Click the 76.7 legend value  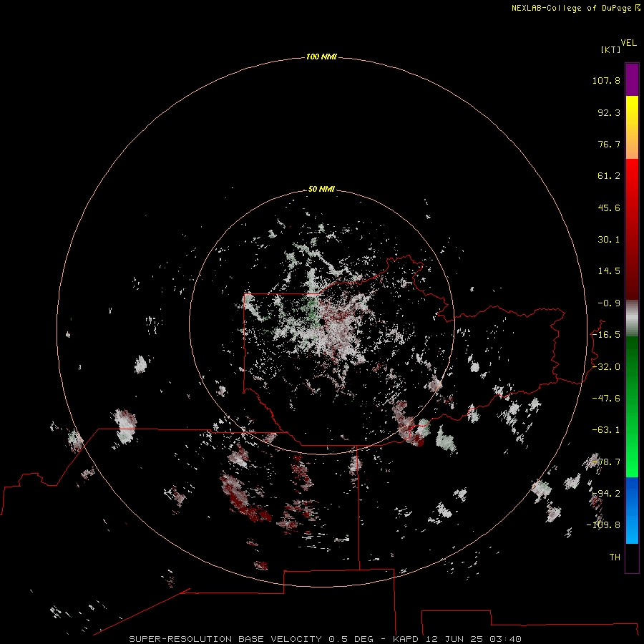pos(609,144)
